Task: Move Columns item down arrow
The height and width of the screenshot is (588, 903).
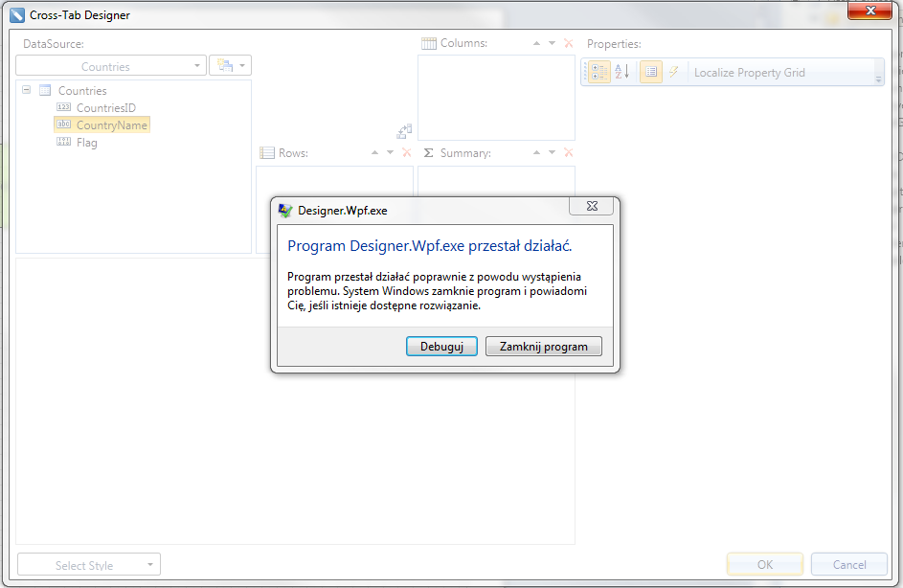Action: [552, 43]
